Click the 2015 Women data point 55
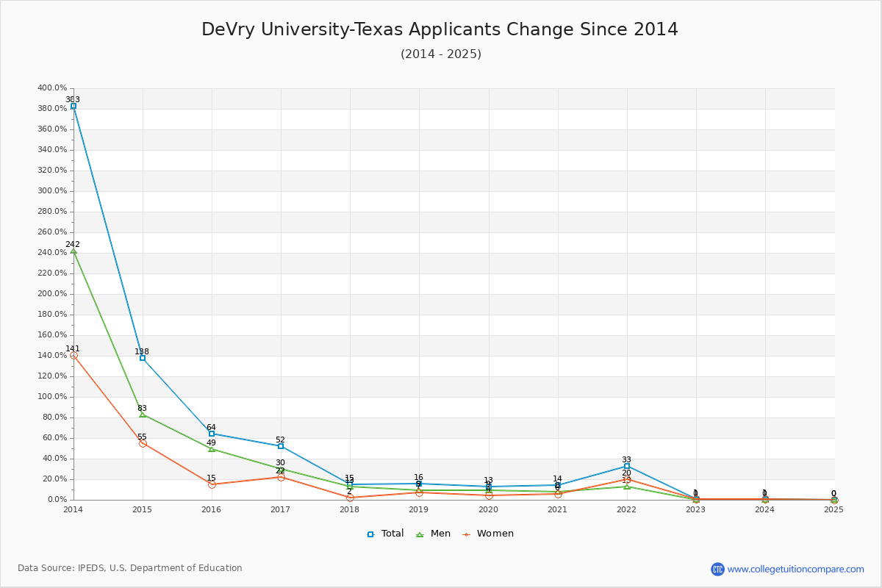Image resolution: width=882 pixels, height=588 pixels. pos(143,443)
